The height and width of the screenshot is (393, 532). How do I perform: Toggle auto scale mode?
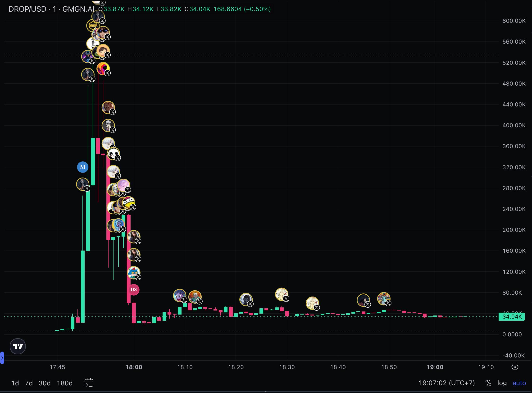pyautogui.click(x=519, y=383)
